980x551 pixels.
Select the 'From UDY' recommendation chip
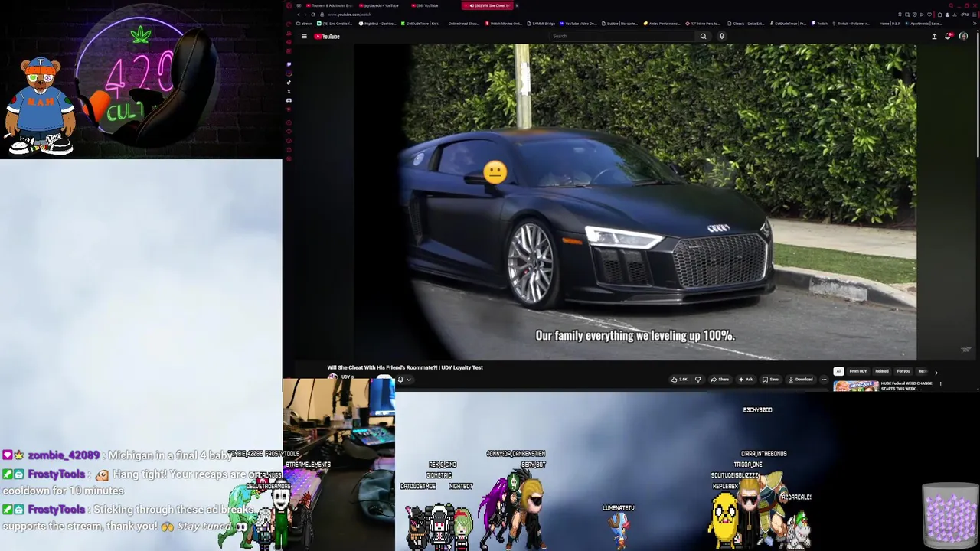(857, 371)
